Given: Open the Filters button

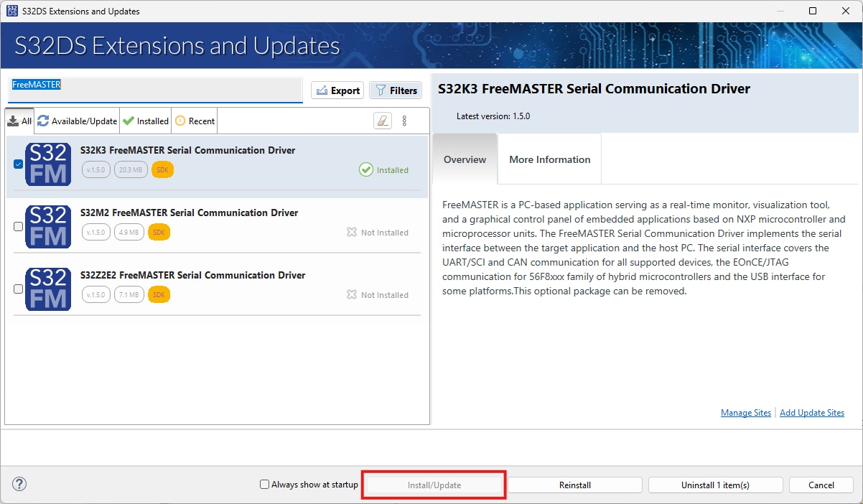Looking at the screenshot, I should coord(396,90).
